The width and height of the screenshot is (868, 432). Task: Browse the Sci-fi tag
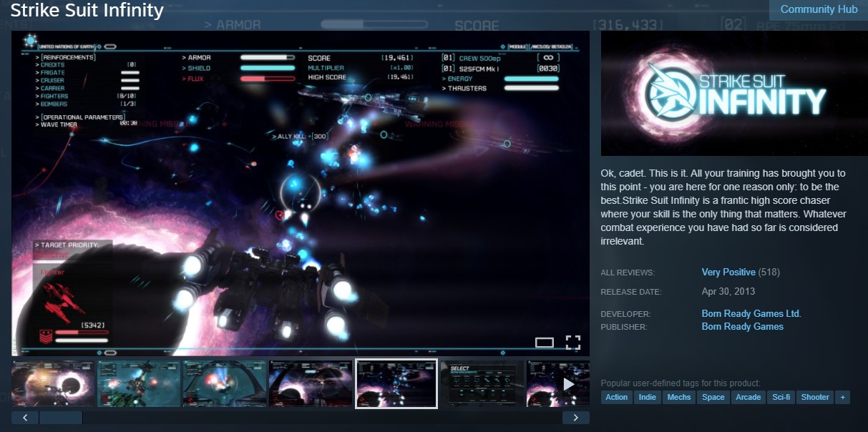(782, 397)
